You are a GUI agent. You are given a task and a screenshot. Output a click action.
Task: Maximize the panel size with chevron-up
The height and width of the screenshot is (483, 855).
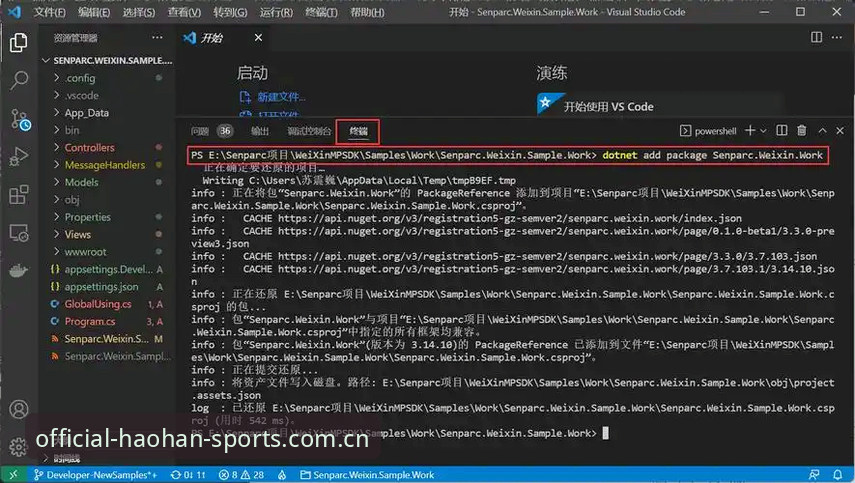pyautogui.click(x=822, y=131)
